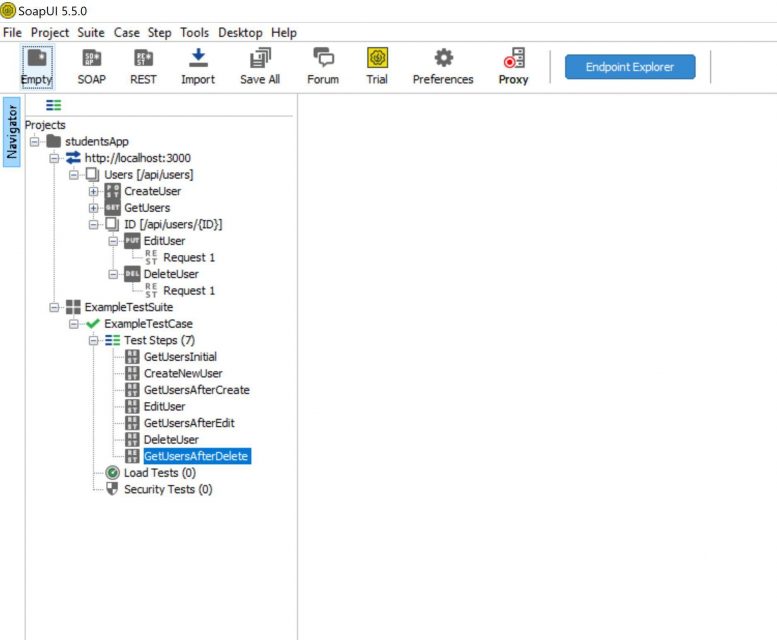Collapse the Users [/api/users] resource

74,175
